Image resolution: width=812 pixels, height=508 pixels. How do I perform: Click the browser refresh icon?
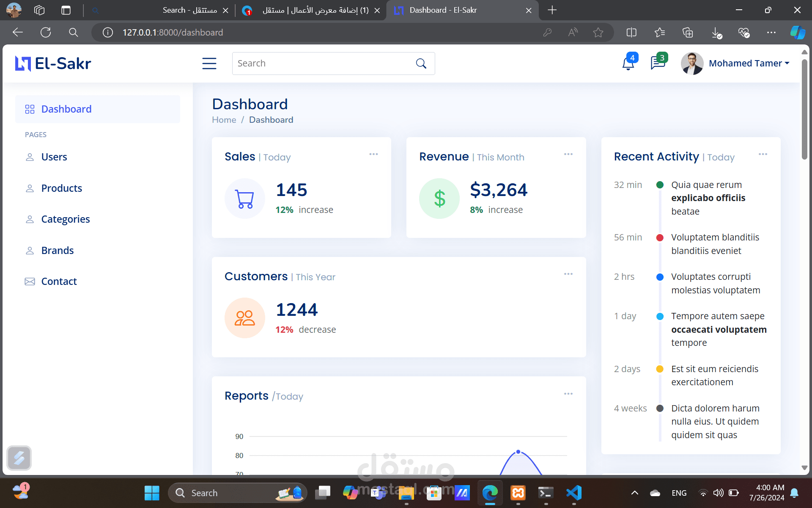coord(46,32)
